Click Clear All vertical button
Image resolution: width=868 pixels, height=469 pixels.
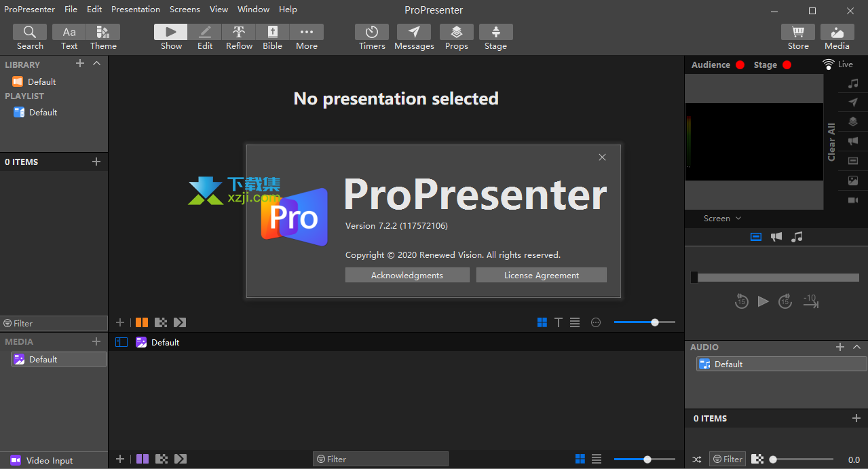click(x=831, y=142)
